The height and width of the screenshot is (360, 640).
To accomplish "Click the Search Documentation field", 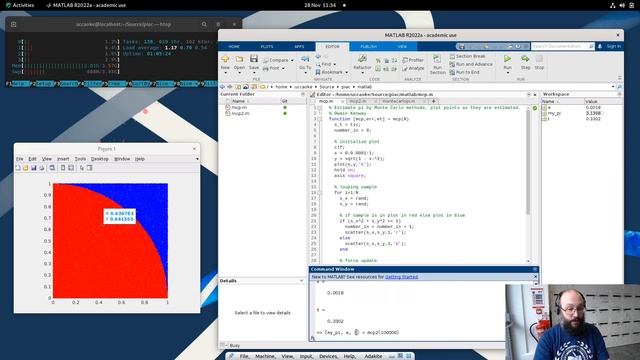I will 562,47.
